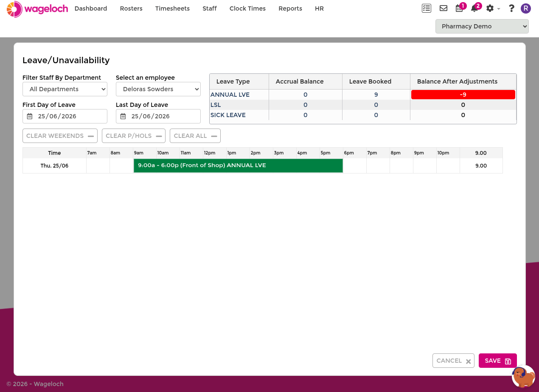Image resolution: width=539 pixels, height=392 pixels.
Task: Click the Leave/Unavailability heading
Action: [66, 60]
